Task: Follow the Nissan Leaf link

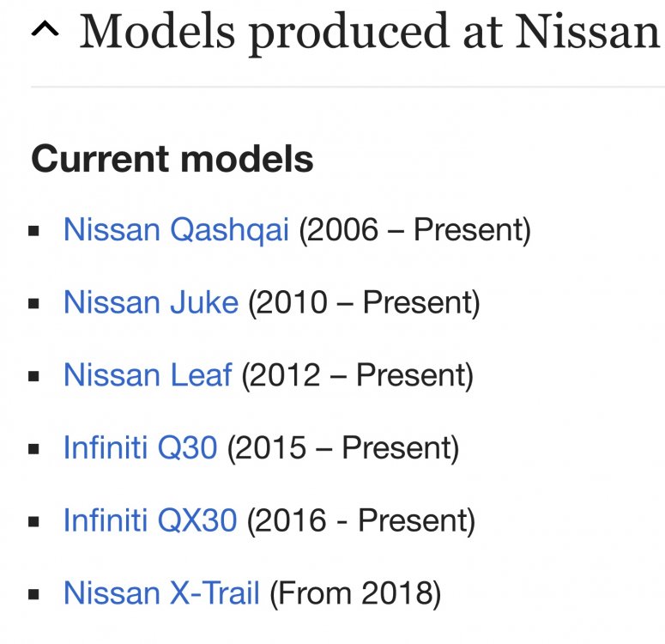Action: click(148, 375)
